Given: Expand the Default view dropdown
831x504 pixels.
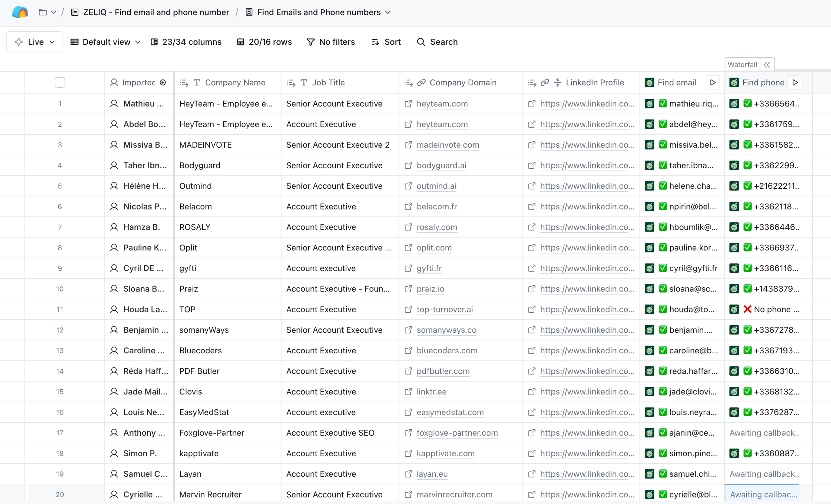Looking at the screenshot, I should click(x=105, y=42).
